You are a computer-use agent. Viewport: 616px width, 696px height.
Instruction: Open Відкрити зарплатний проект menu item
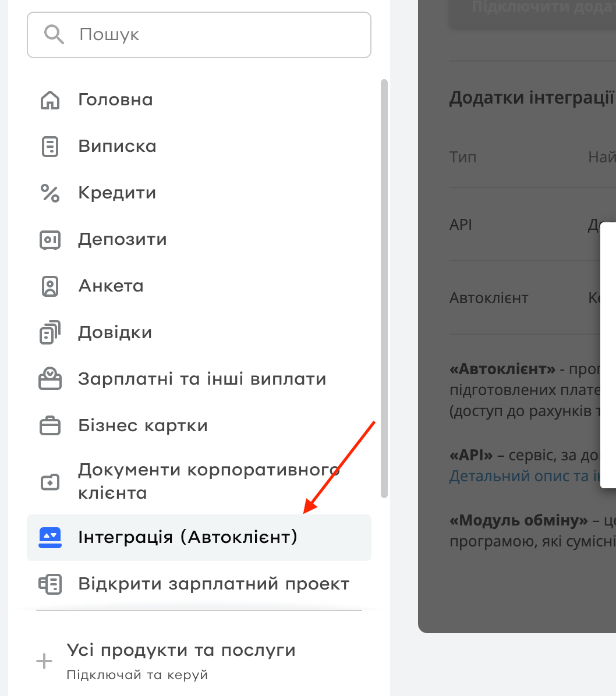click(x=199, y=584)
